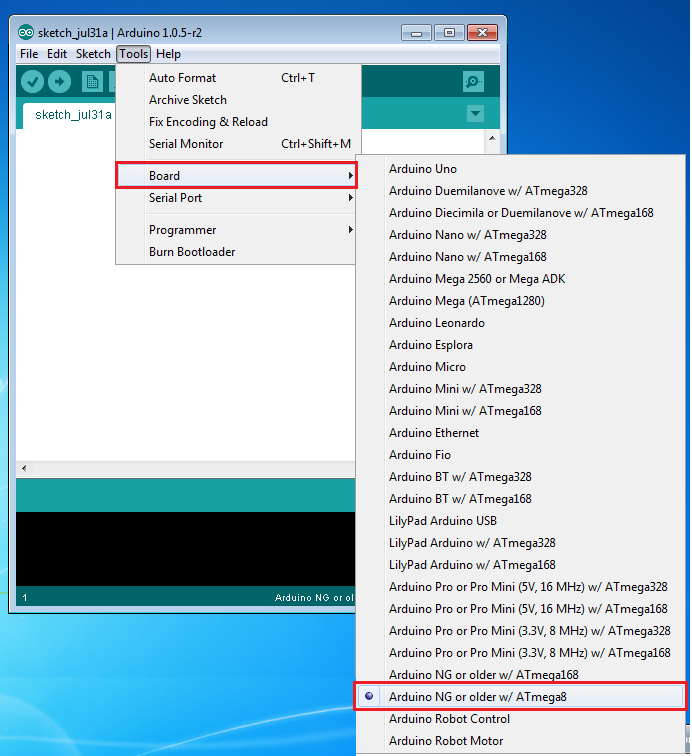Select Archive Sketch menu entry
This screenshot has height=756, width=692.
click(238, 100)
